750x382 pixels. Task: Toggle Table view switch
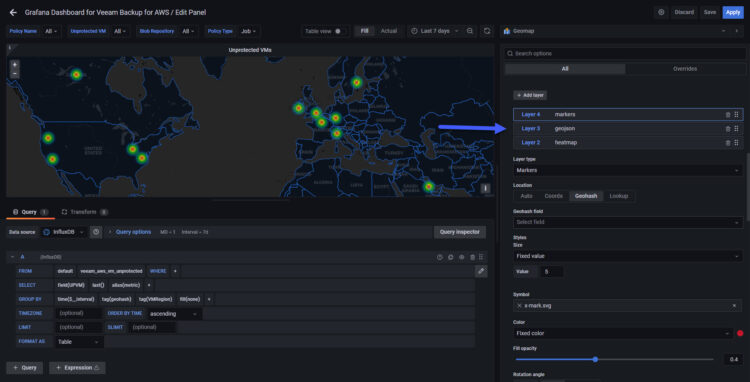coord(339,31)
